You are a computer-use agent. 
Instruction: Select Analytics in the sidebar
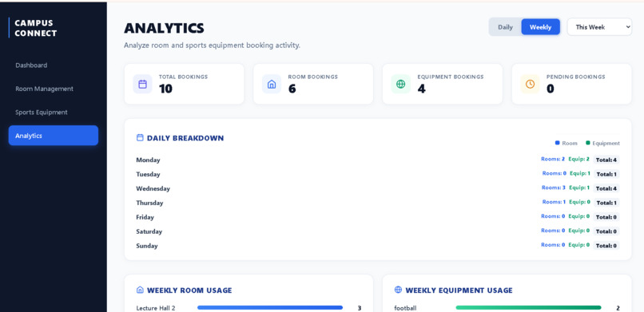54,136
